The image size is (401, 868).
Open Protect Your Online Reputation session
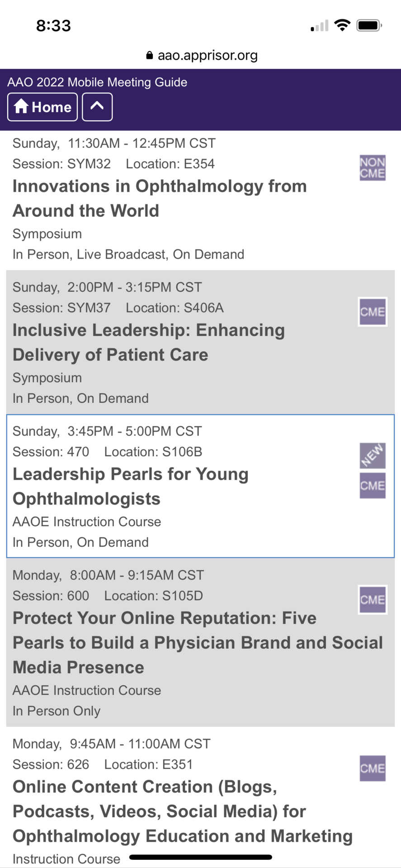point(198,643)
